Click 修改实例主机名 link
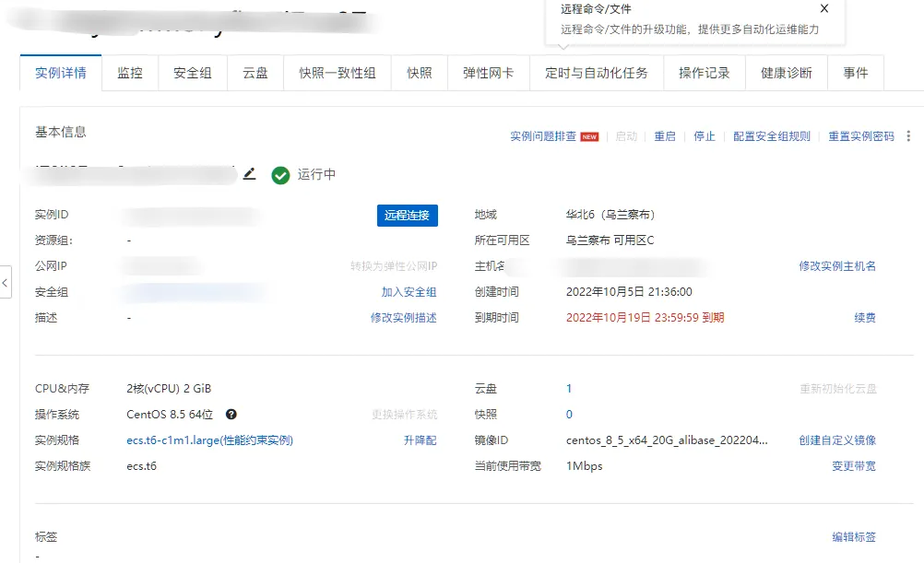 pyautogui.click(x=836, y=265)
